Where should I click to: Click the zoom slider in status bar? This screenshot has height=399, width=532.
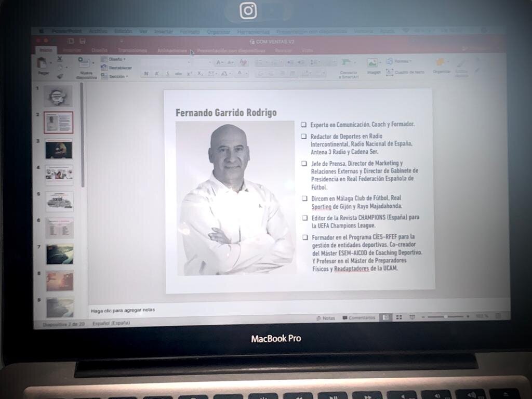coord(445,316)
